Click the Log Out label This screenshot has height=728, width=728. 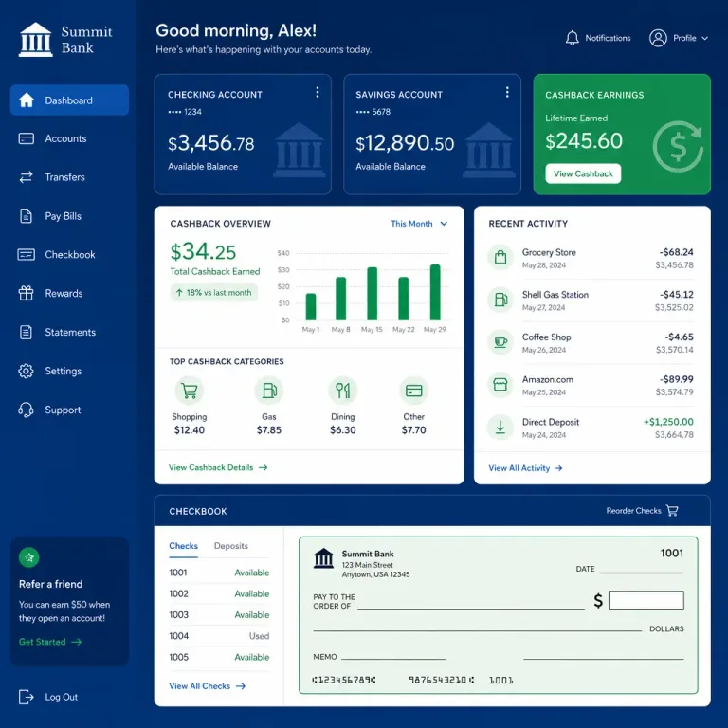click(x=62, y=697)
